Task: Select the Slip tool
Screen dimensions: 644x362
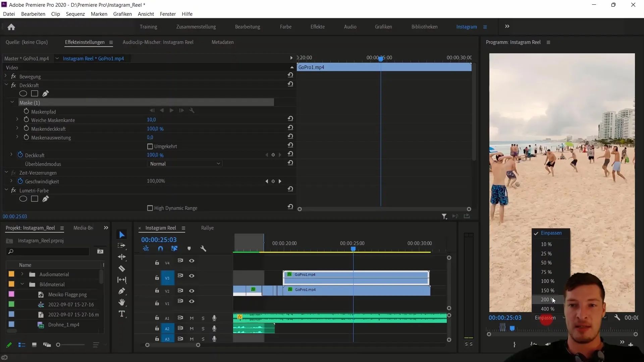Action: [122, 280]
